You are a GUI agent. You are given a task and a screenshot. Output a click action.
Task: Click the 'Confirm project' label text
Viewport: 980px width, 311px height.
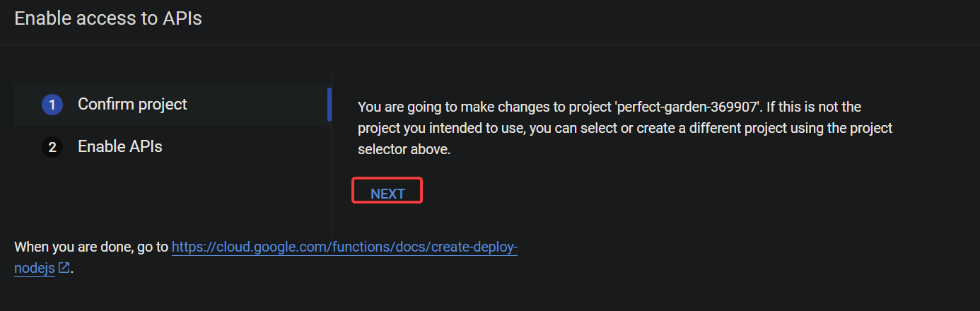[132, 104]
